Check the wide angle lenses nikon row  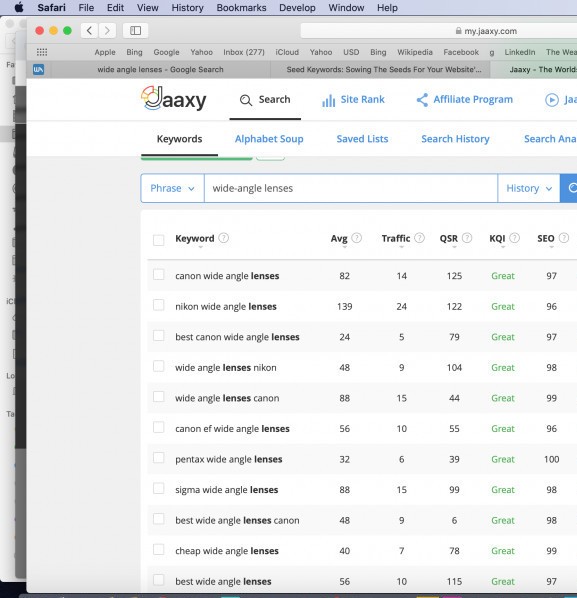coord(159,366)
